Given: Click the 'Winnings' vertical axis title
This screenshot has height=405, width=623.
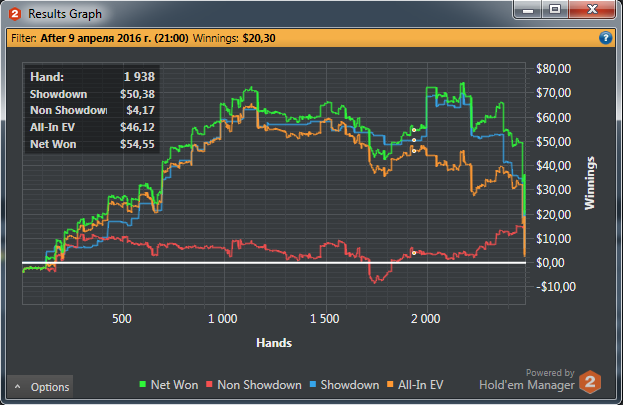Looking at the screenshot, I should pyautogui.click(x=590, y=183).
